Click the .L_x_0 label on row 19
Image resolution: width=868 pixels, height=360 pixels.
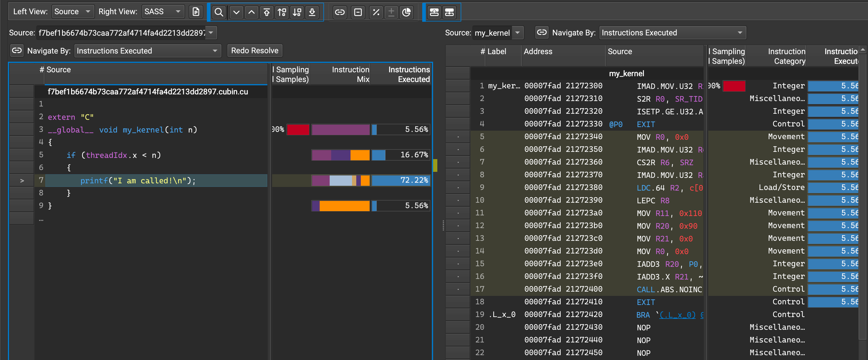pos(502,315)
